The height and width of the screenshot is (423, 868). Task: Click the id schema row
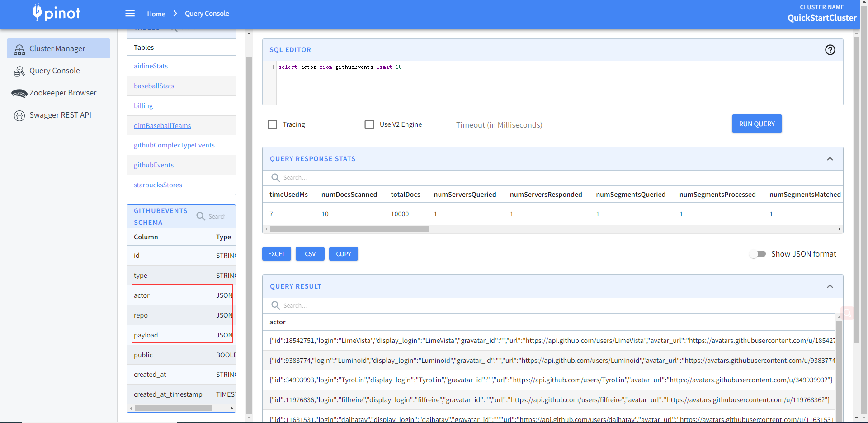(182, 256)
